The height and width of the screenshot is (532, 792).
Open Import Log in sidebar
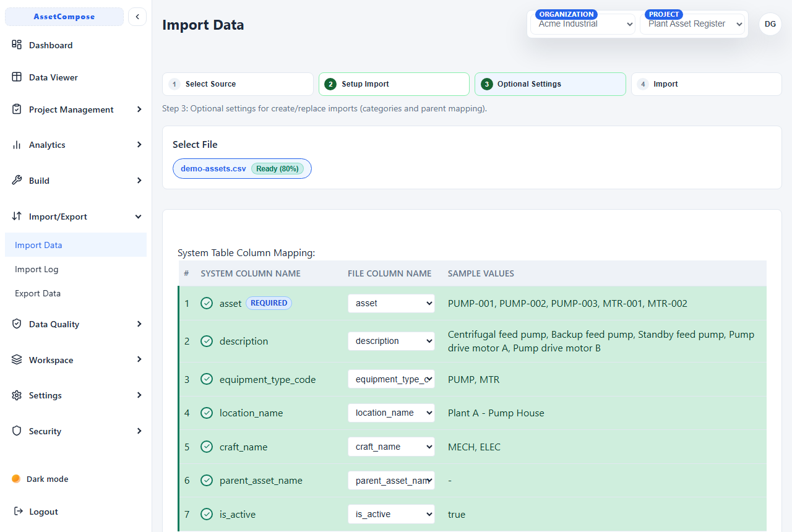(75, 269)
